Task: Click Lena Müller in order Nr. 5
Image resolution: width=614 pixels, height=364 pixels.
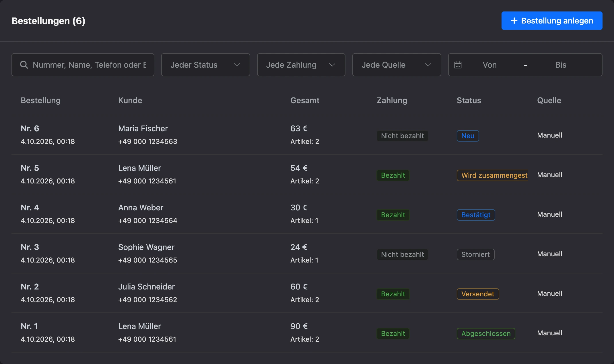Action: coord(139,168)
